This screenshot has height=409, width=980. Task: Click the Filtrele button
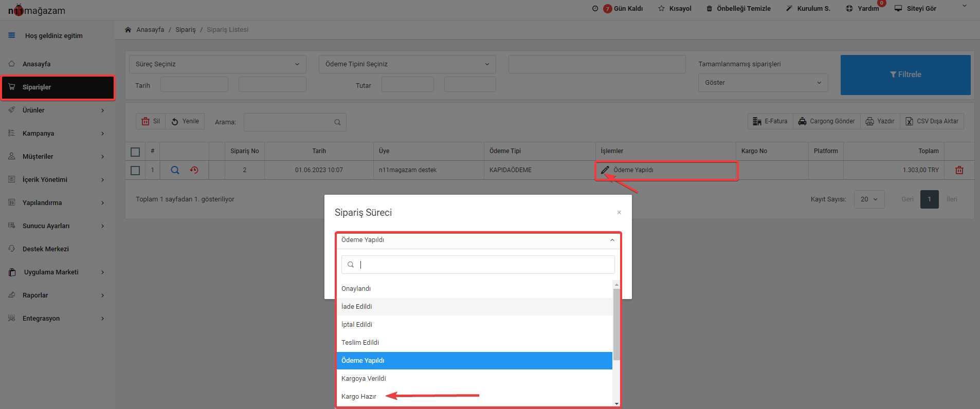point(905,75)
